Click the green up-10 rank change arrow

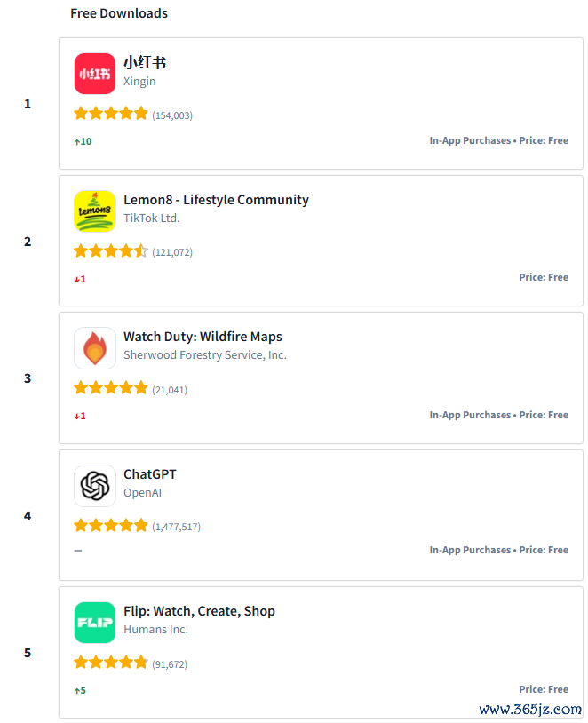(x=83, y=141)
